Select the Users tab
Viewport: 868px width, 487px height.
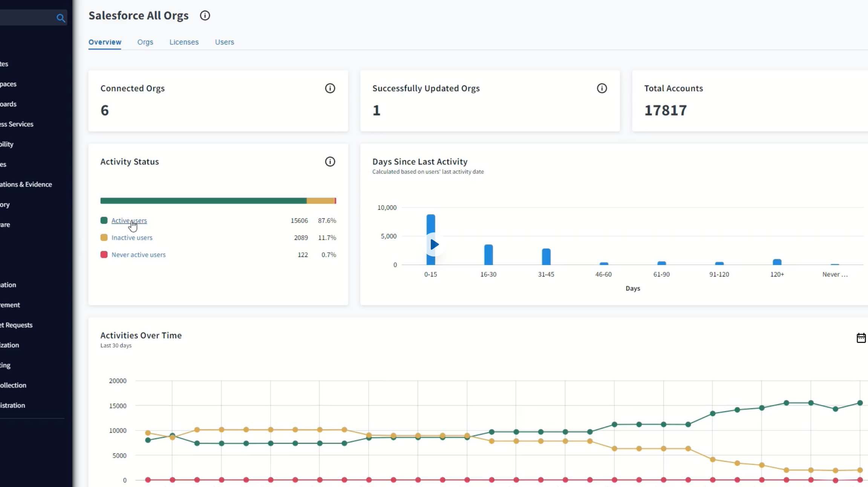click(224, 42)
